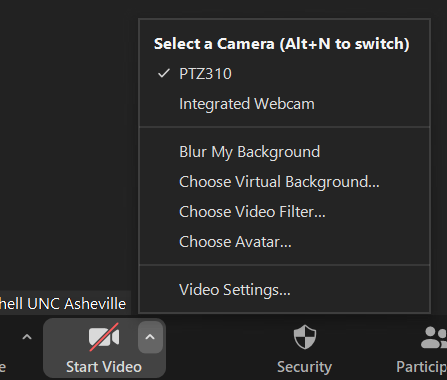Viewport: 447px width, 380px height.
Task: Click the Security button label
Action: [304, 367]
